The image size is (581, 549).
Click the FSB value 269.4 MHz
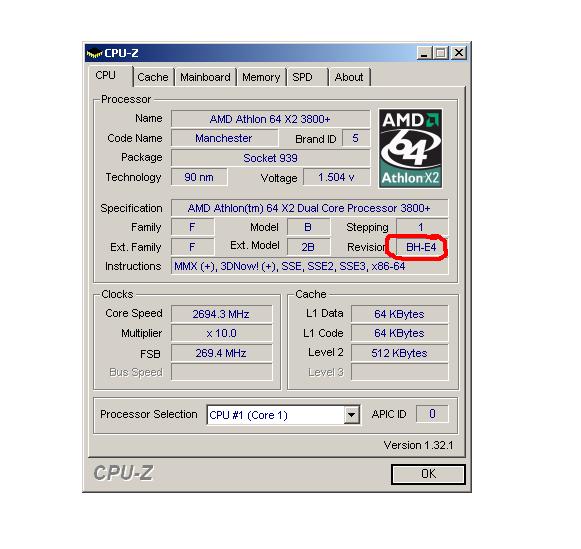221,353
